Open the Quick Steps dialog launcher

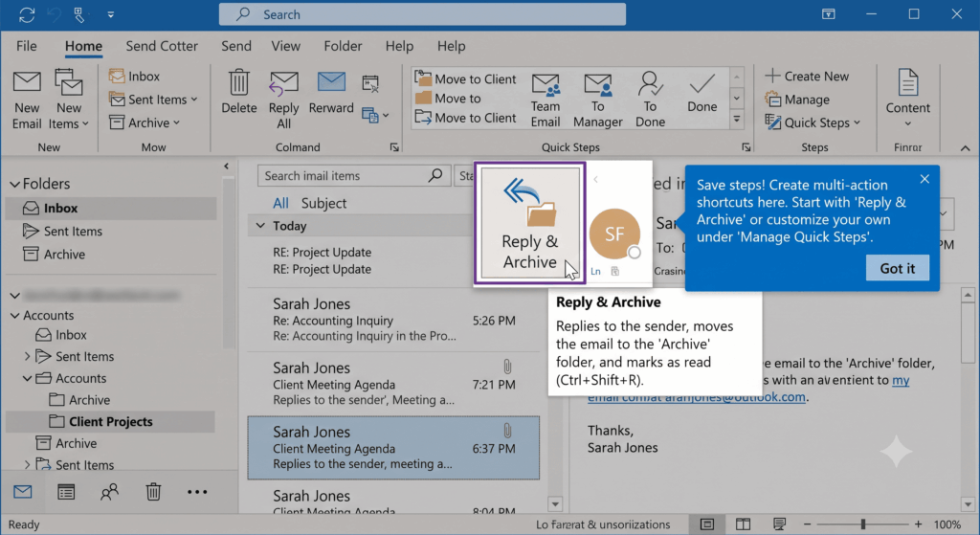tap(746, 147)
